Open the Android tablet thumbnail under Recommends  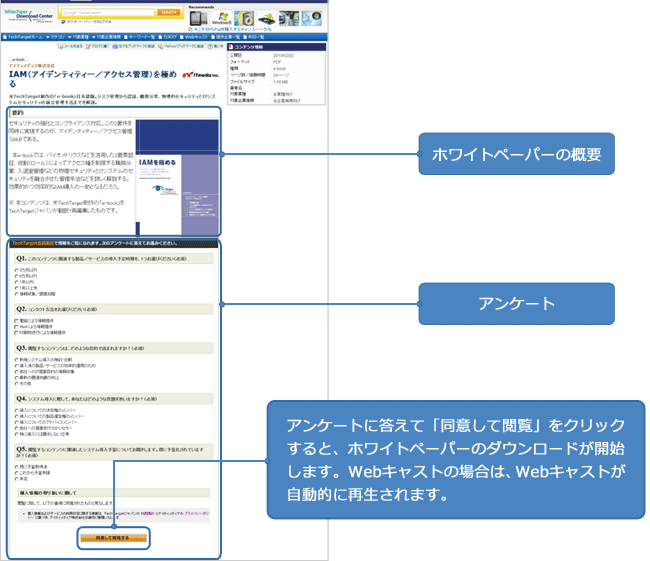pyautogui.click(x=266, y=18)
